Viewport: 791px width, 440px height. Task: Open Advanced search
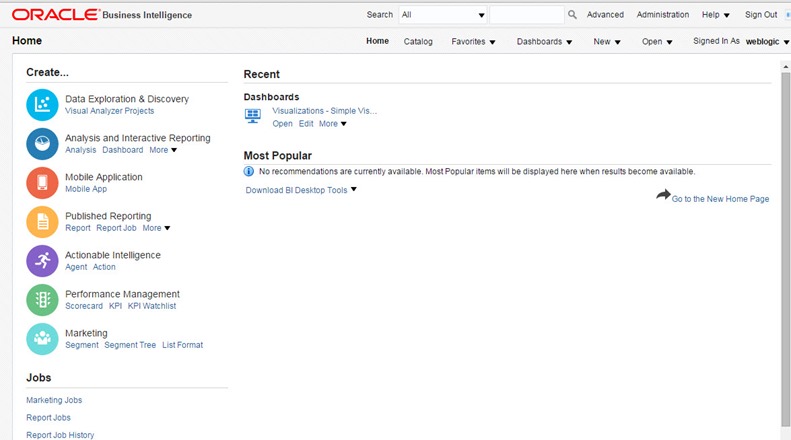click(x=605, y=15)
